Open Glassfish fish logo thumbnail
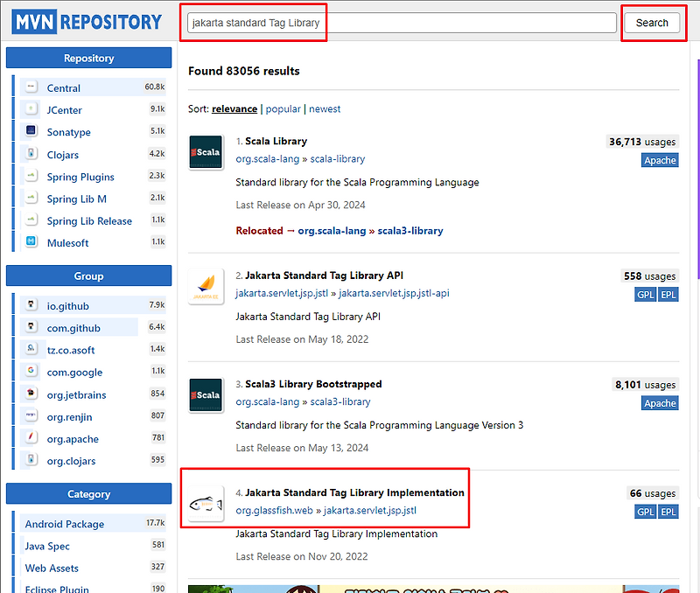 pos(206,504)
